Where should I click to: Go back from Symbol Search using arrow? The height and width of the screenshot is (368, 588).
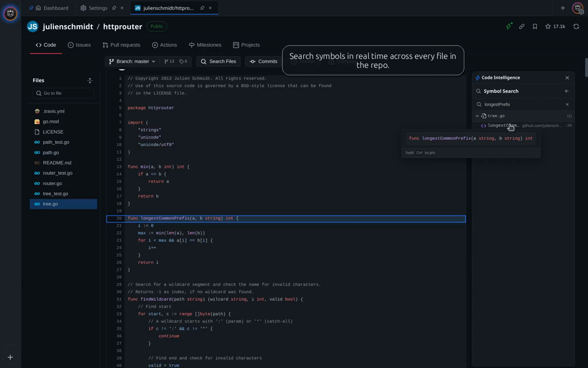click(x=567, y=91)
